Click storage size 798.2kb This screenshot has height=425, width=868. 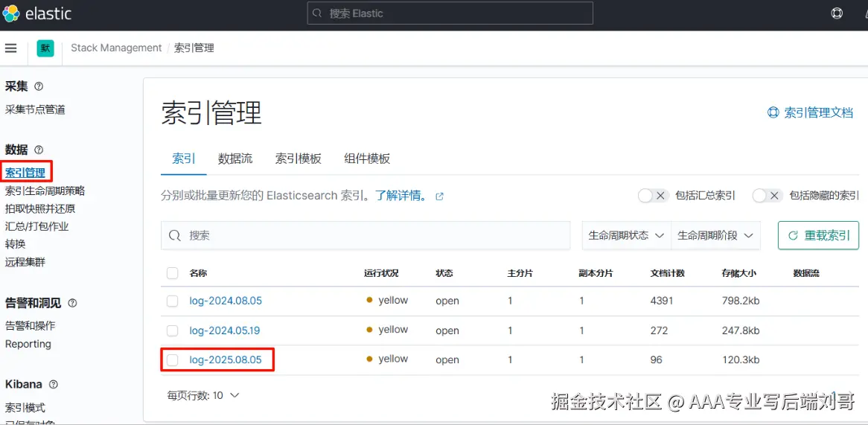[741, 301]
